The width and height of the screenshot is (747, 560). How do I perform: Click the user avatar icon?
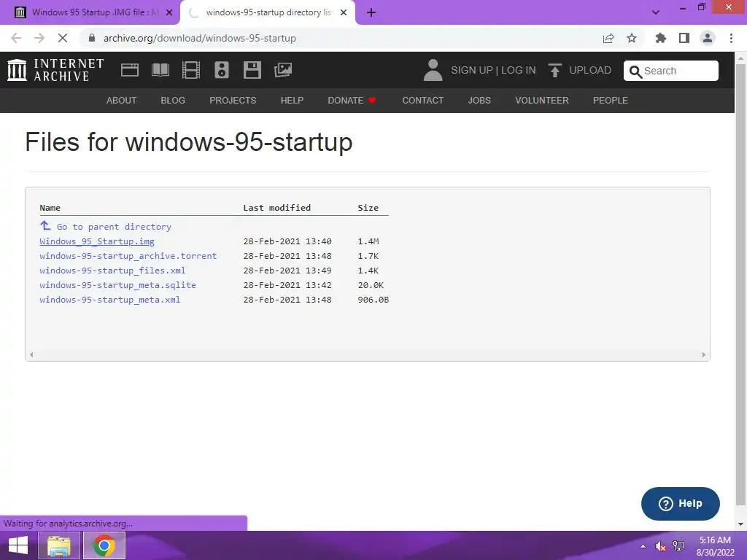coord(433,70)
